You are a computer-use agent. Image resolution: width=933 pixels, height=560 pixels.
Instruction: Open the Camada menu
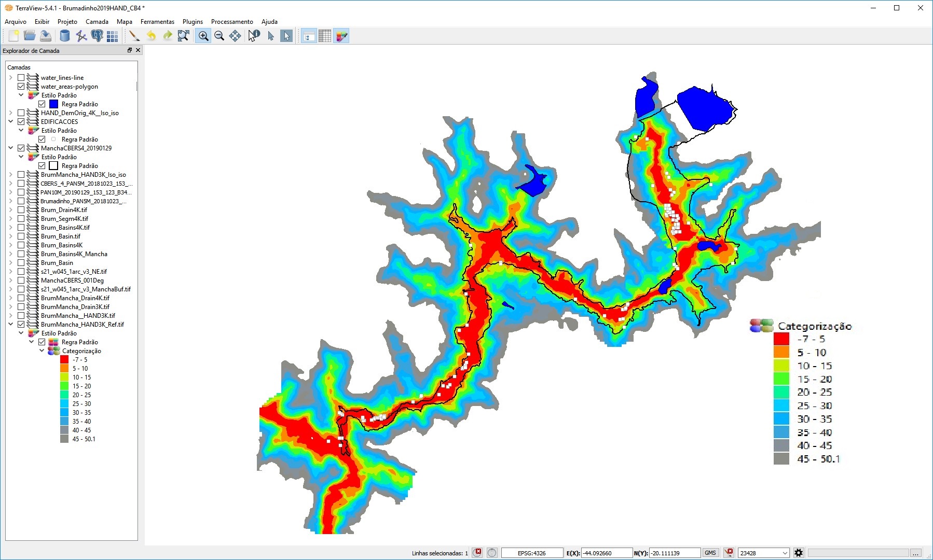pyautogui.click(x=97, y=22)
